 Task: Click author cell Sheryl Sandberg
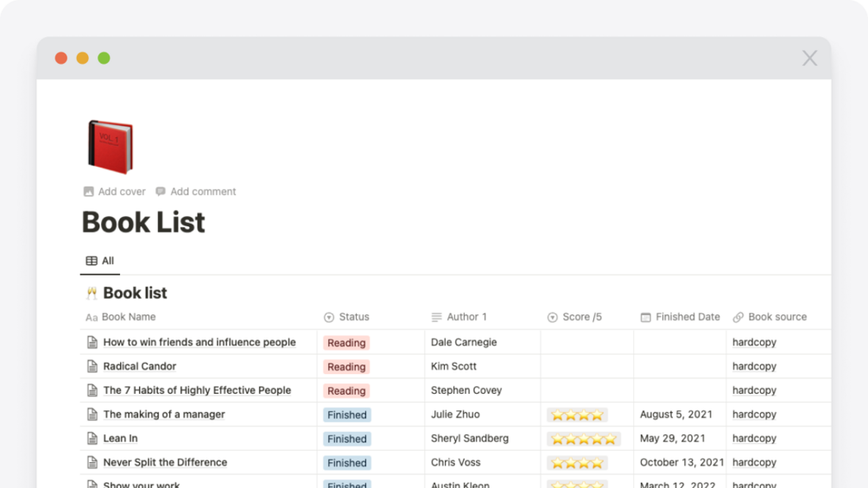470,438
